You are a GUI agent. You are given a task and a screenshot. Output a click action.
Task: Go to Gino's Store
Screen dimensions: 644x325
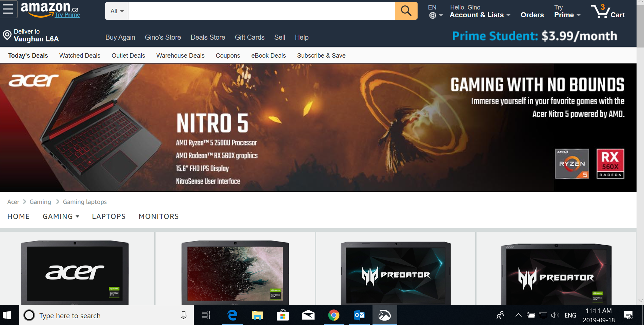coord(163,37)
